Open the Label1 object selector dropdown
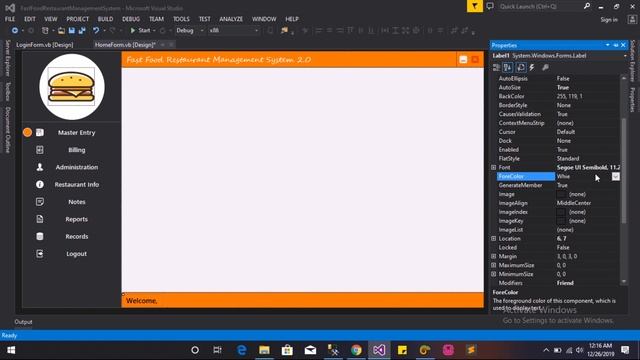 (x=625, y=56)
